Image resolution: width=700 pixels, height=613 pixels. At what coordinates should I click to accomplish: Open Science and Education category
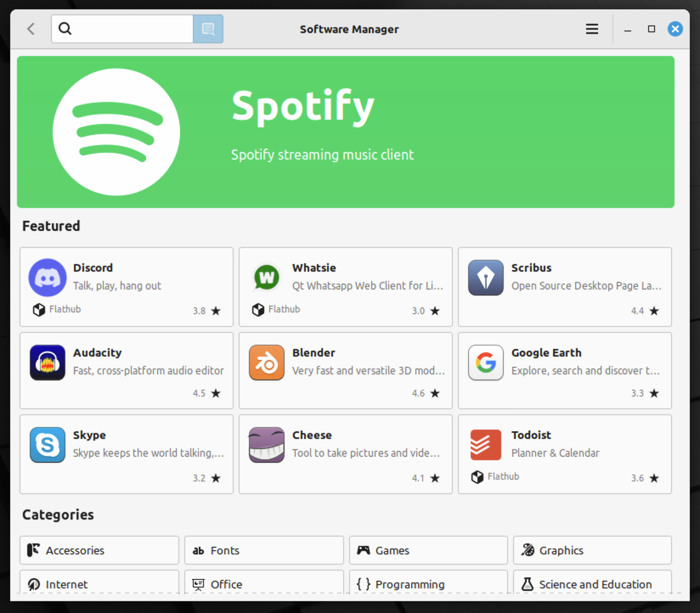(593, 582)
